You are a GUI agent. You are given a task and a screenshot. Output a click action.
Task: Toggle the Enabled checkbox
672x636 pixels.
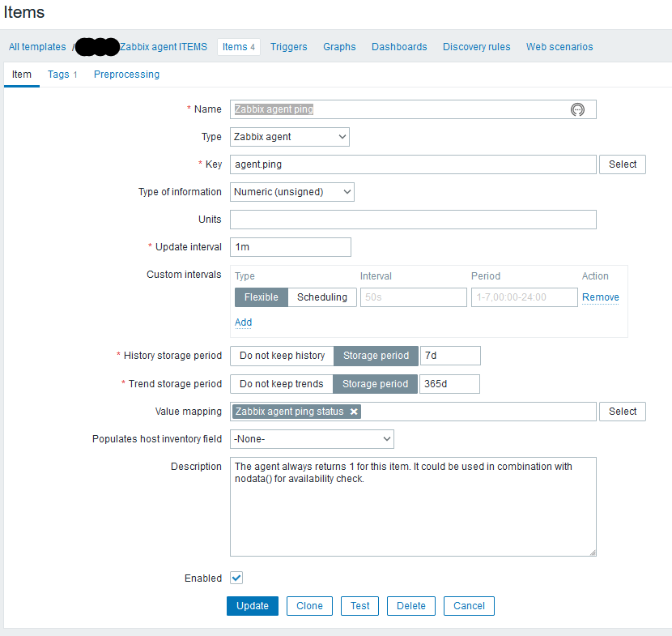236,578
